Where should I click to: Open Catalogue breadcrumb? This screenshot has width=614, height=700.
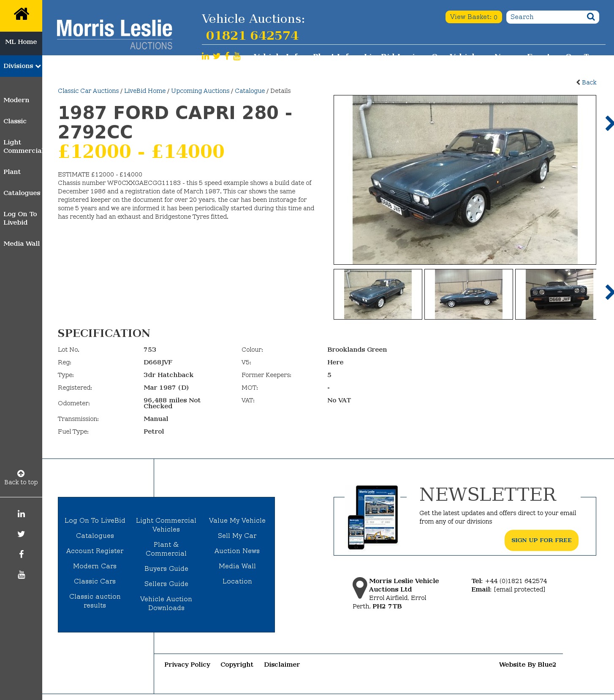click(x=250, y=91)
